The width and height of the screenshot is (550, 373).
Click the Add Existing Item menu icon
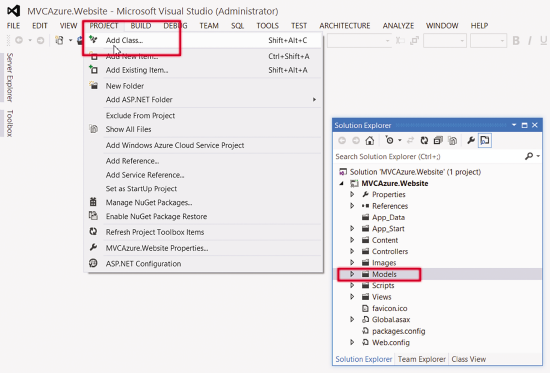[93, 69]
